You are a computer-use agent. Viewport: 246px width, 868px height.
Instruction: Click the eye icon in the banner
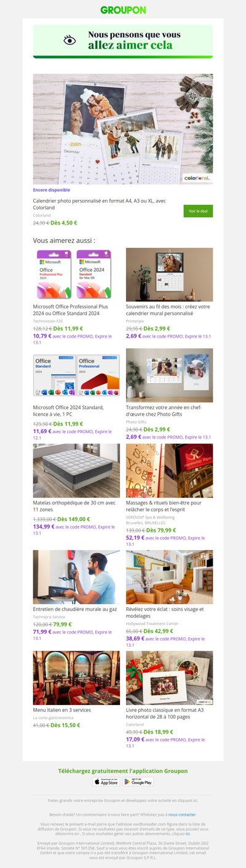pos(70,41)
